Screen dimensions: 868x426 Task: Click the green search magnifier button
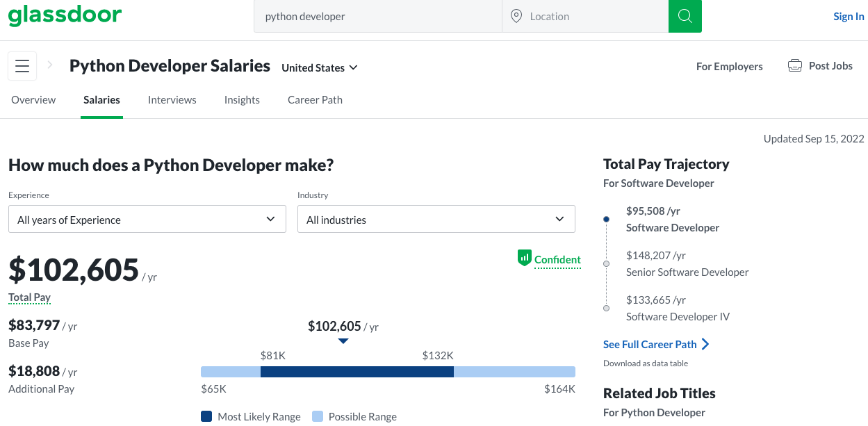[x=685, y=16]
